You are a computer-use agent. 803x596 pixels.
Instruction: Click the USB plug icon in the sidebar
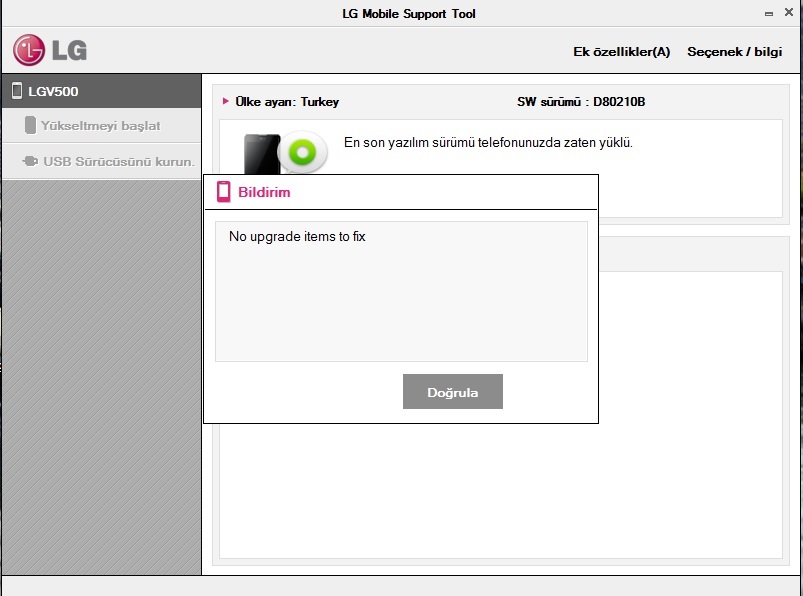click(x=30, y=161)
